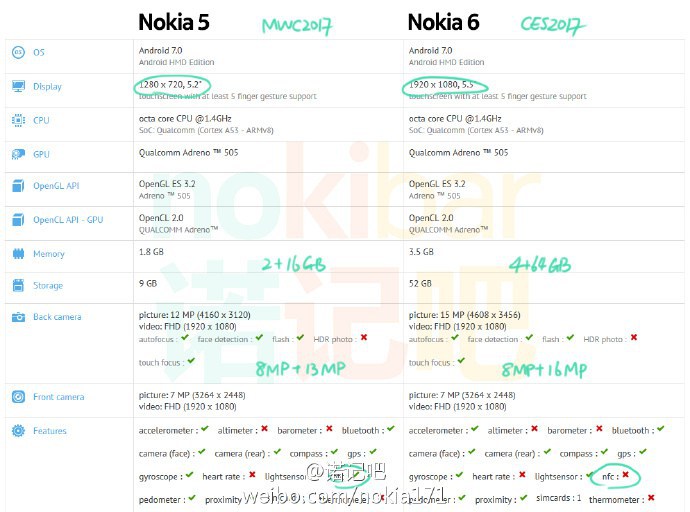Click the Nokia 6 column heading
The width and height of the screenshot is (690, 512).
tap(444, 22)
